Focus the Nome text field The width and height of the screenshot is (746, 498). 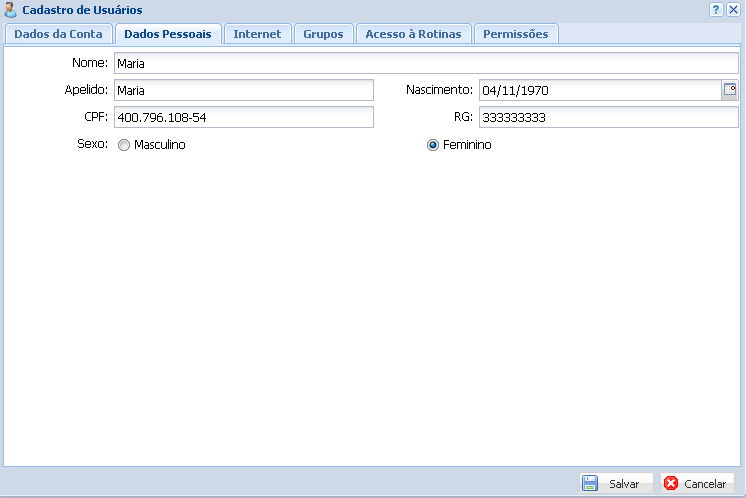(424, 63)
